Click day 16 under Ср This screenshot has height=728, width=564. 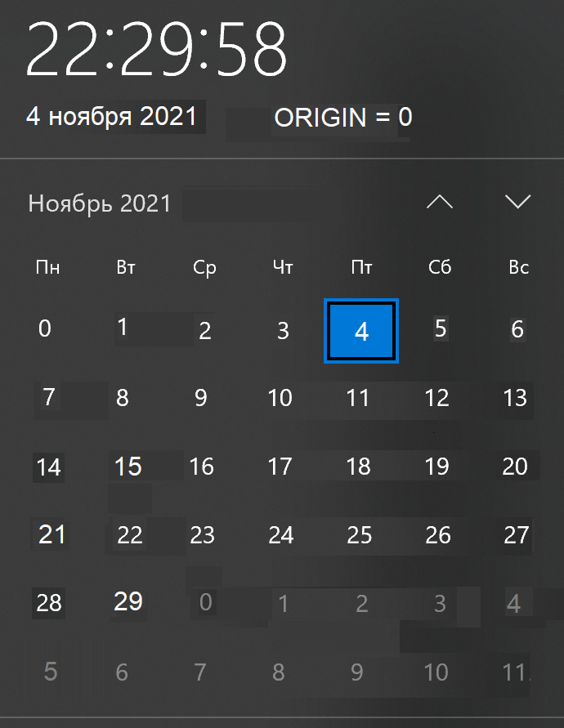click(x=202, y=467)
